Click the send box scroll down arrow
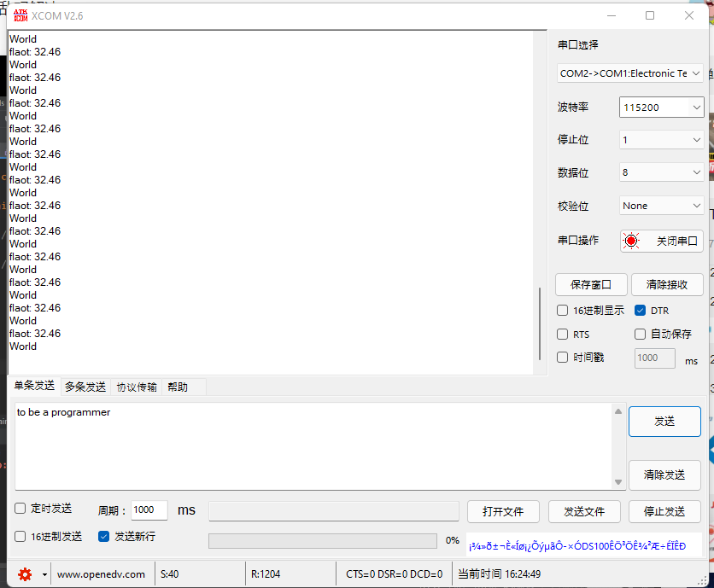 [618, 482]
